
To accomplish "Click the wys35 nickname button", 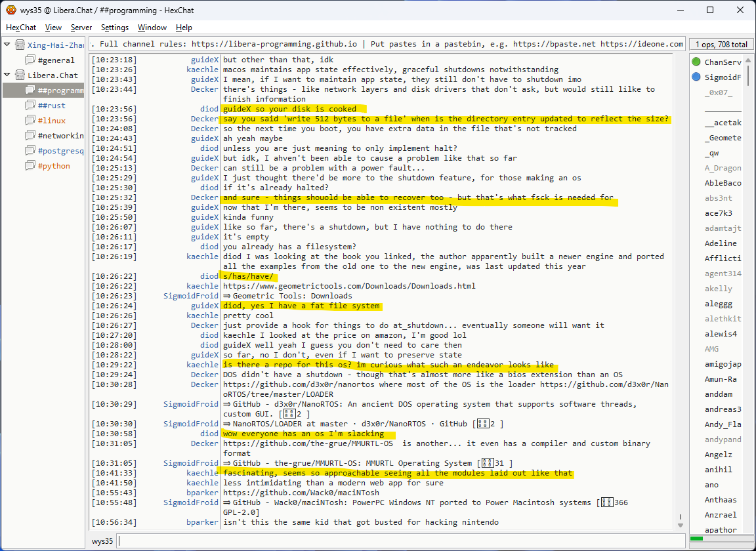I will [x=102, y=541].
